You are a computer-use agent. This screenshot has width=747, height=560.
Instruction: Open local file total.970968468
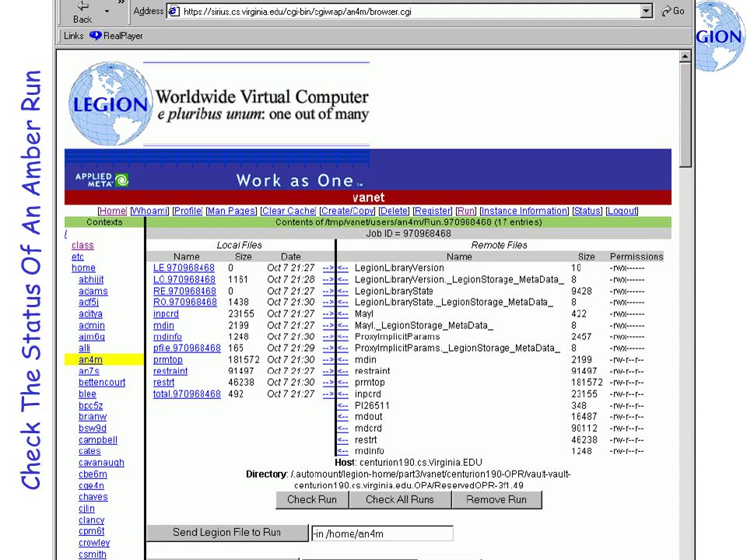coord(187,394)
